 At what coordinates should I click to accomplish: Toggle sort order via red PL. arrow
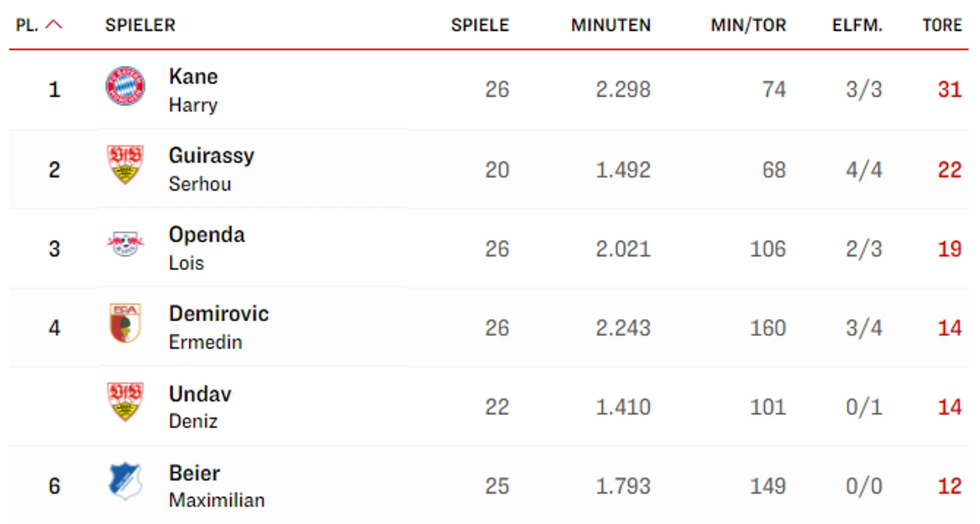tap(54, 26)
